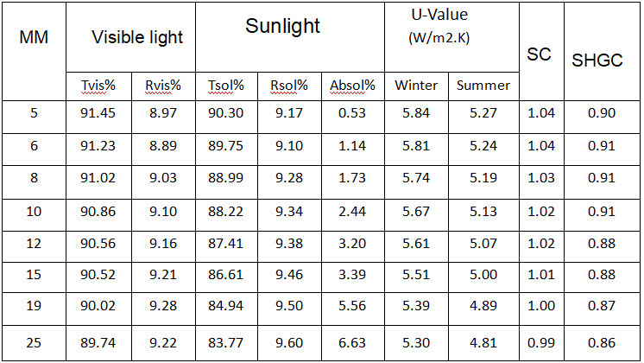This screenshot has height=363, width=644.
Task: Click the 25 thickness row label
Action: [x=34, y=343]
